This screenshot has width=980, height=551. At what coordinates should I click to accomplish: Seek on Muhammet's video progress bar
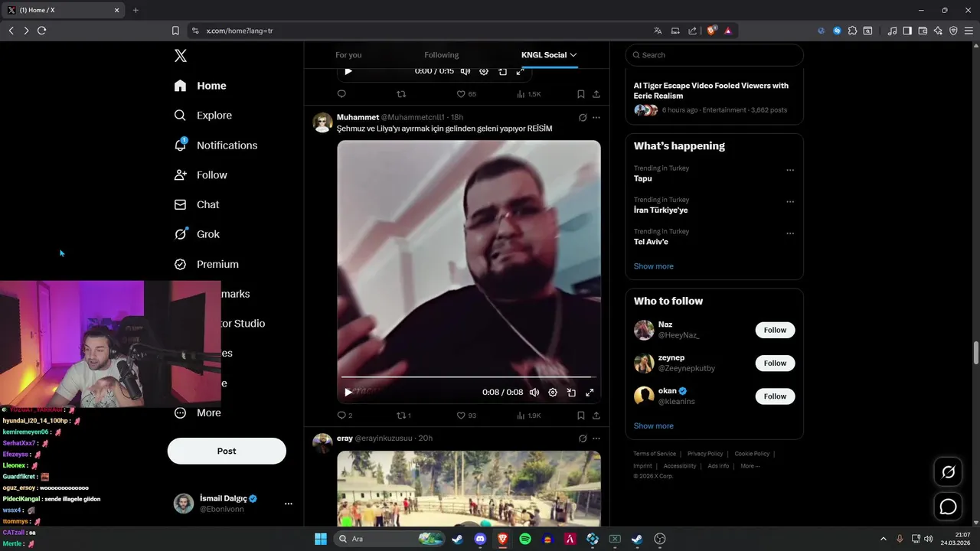point(469,377)
